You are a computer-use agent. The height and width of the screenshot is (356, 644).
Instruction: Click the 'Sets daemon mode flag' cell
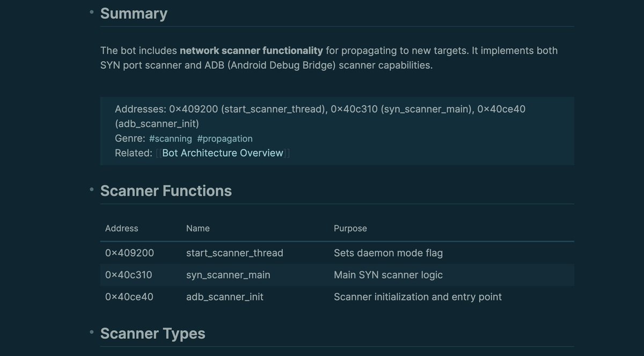pos(388,253)
